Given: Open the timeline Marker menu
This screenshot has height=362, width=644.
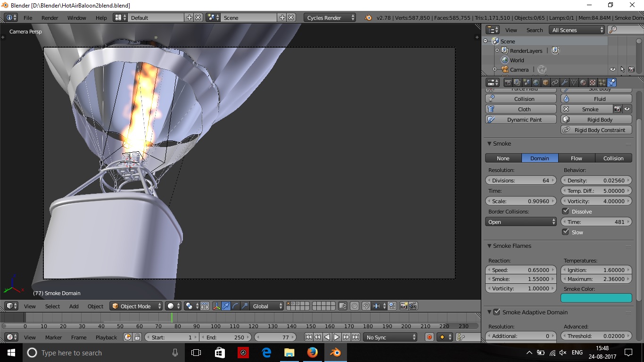Looking at the screenshot, I should pyautogui.click(x=54, y=337).
